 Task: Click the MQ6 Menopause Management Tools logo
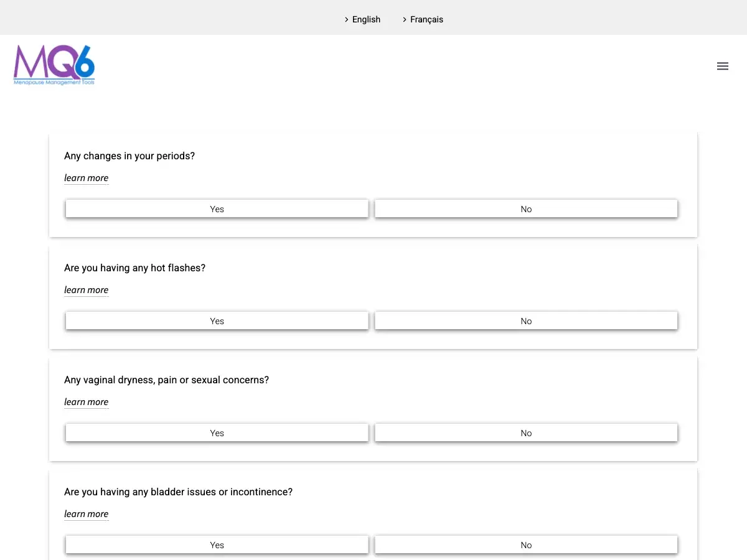tap(54, 65)
